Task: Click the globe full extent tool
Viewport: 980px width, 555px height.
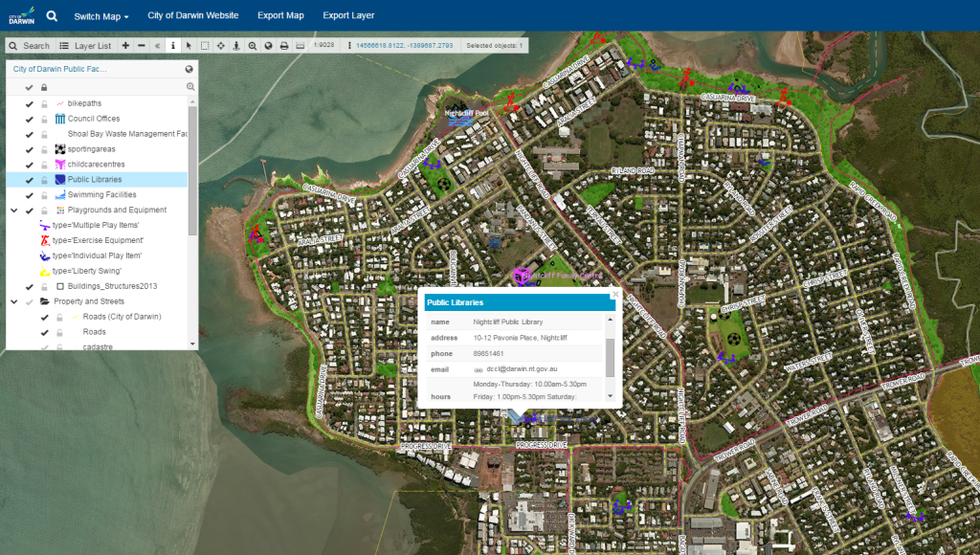Action: coord(268,46)
